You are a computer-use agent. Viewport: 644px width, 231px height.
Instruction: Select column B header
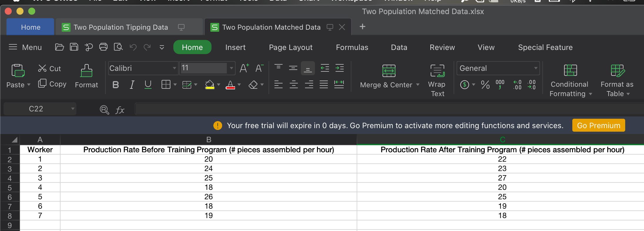(x=209, y=140)
